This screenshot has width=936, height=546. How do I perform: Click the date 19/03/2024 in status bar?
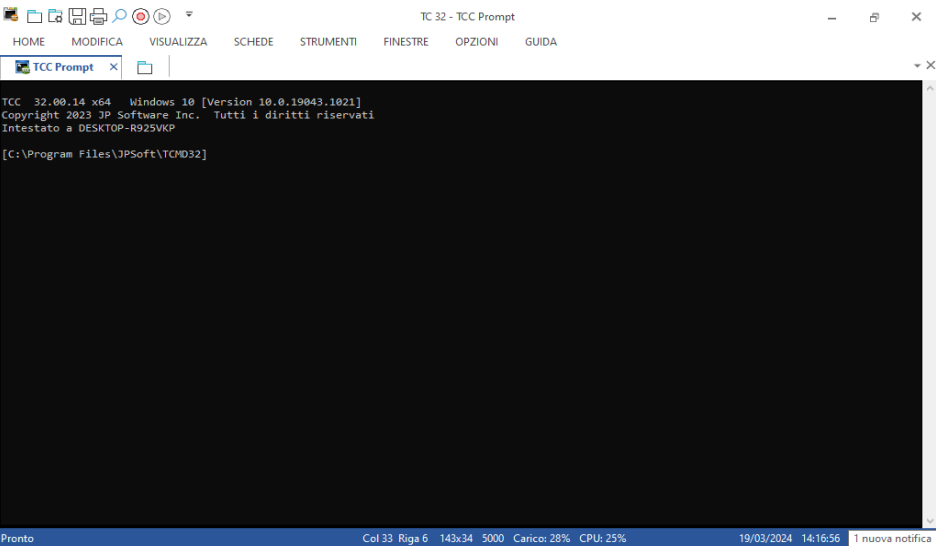[765, 538]
